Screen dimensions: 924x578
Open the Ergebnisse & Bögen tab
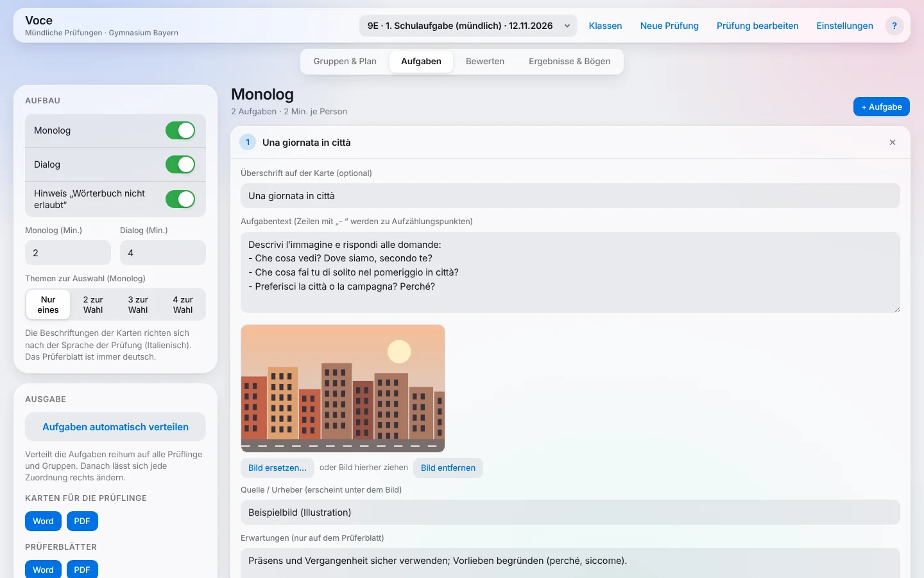(x=570, y=62)
